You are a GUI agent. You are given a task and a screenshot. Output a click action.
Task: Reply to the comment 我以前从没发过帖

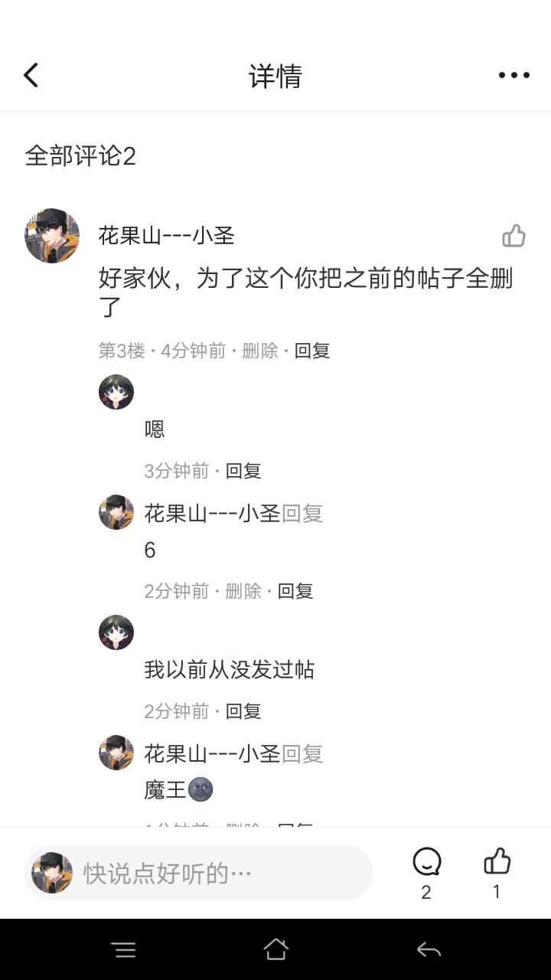pyautogui.click(x=243, y=711)
